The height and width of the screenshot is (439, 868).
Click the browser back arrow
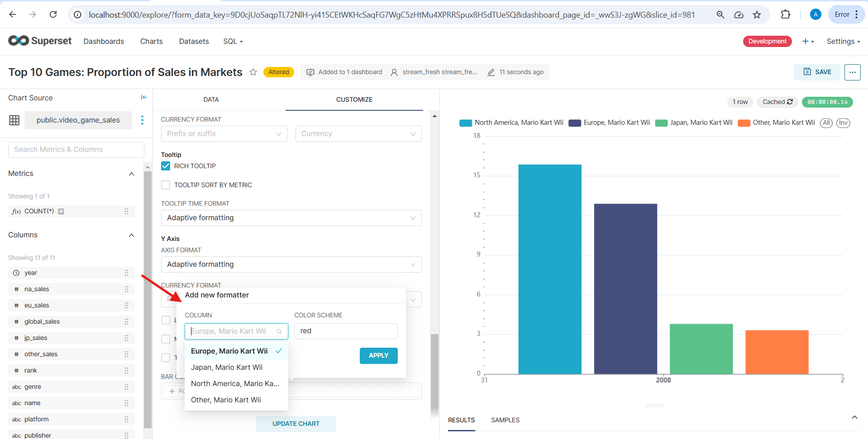tap(13, 14)
